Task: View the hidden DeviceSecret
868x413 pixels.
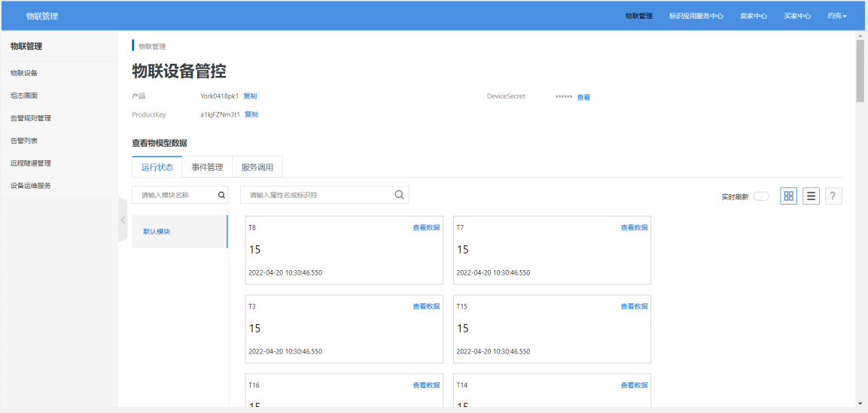Action: click(x=583, y=97)
